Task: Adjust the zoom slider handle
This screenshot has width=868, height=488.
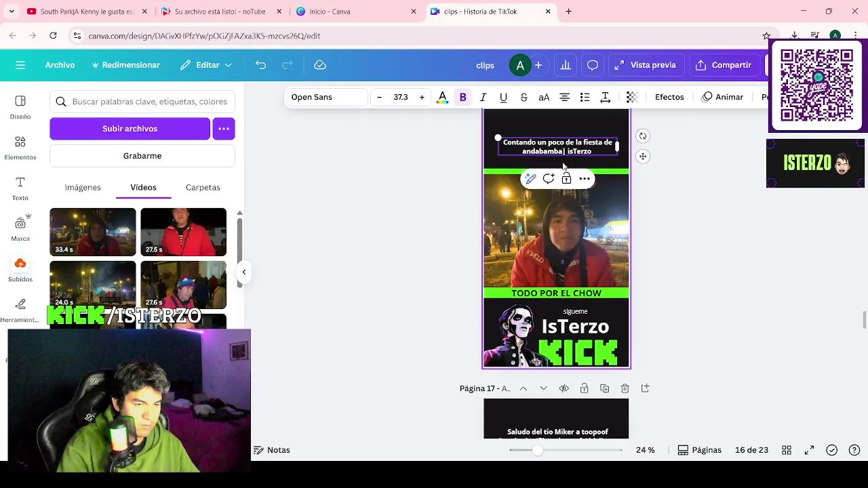Action: click(537, 450)
